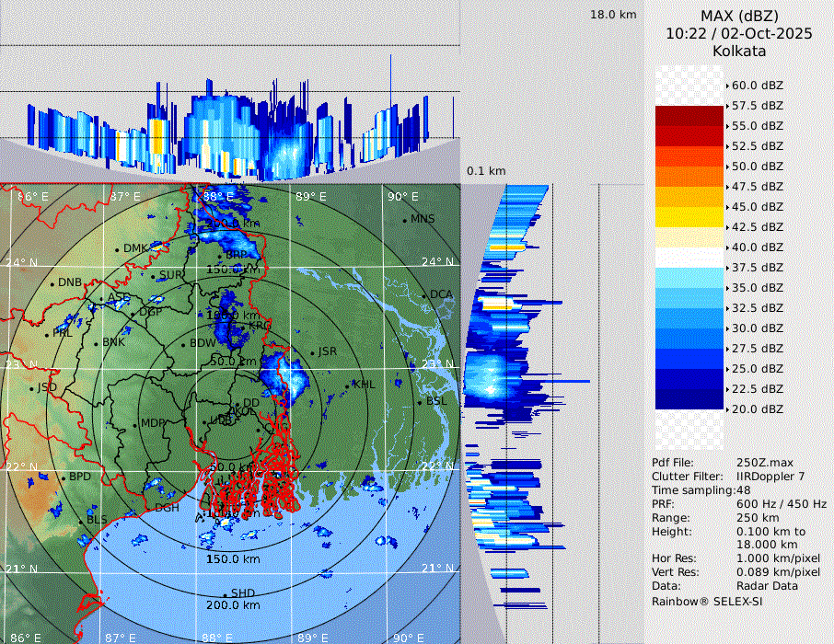Image resolution: width=834 pixels, height=644 pixels.
Task: Click the 60.0 dBZ legend arrow marker
Action: (x=727, y=86)
